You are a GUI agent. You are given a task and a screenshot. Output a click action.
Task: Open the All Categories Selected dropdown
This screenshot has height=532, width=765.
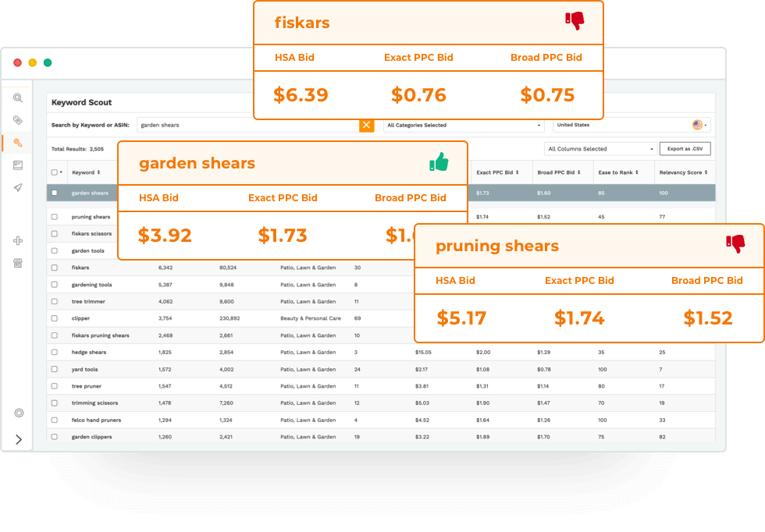coord(464,126)
